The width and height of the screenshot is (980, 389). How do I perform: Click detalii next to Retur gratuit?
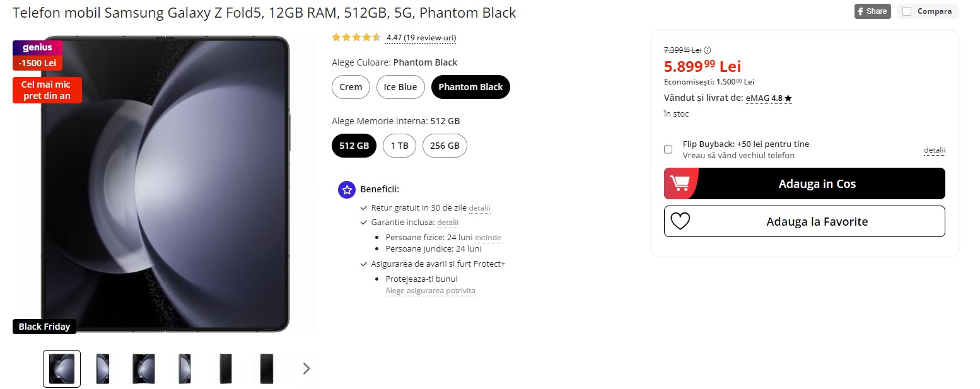[x=479, y=208]
